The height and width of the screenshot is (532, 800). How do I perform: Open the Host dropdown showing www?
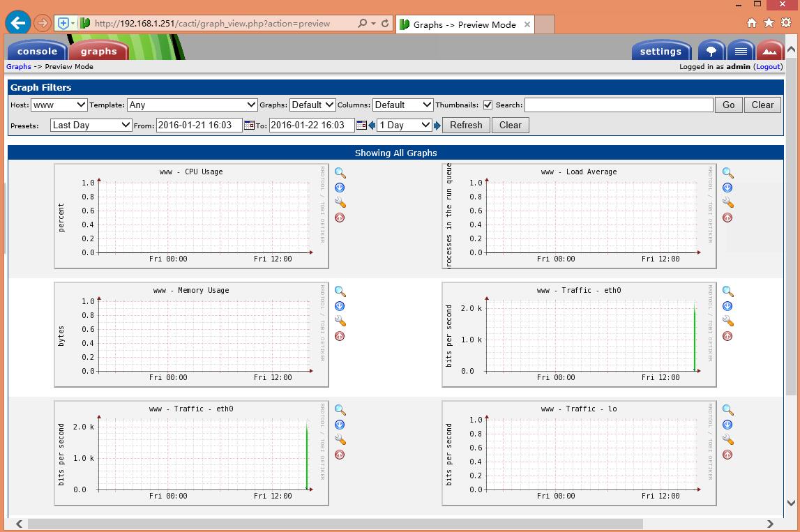(59, 105)
